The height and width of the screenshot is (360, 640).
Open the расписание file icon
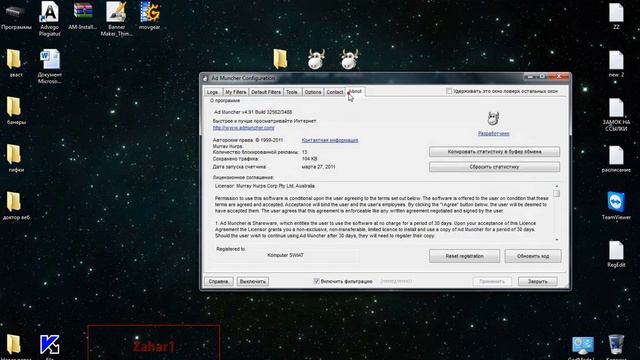click(x=616, y=158)
